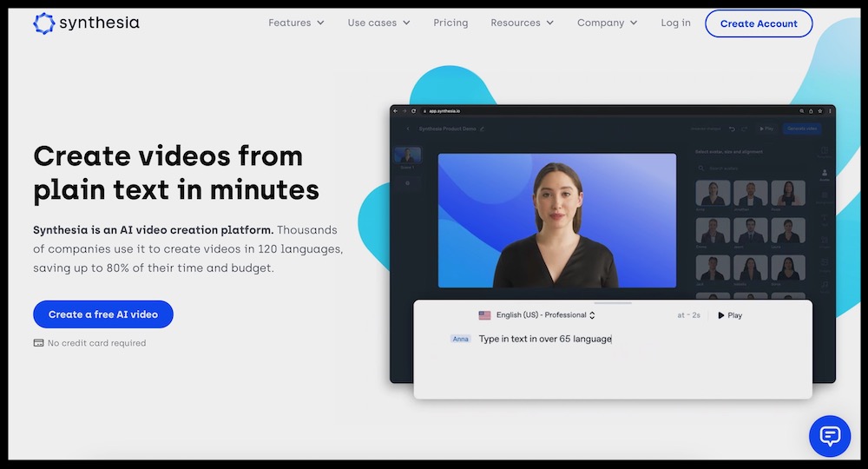The image size is (868, 469).
Task: Click the Anna speaker tag in script
Action: [x=460, y=339]
